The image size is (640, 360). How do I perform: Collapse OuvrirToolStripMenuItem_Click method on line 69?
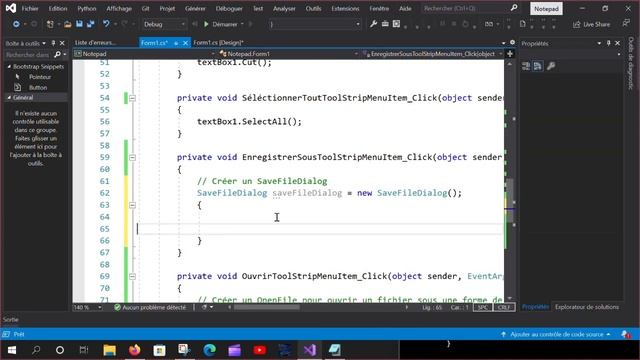click(132, 276)
